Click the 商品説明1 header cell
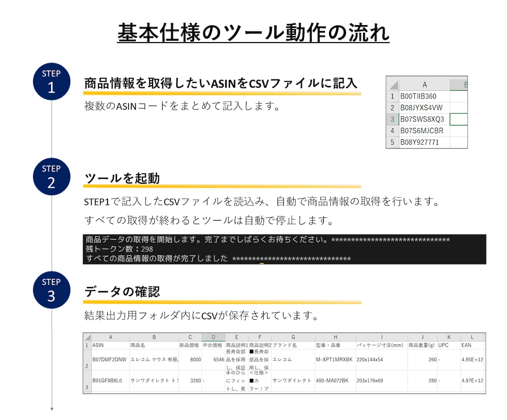Viewport: 507px width, 420px height. click(236, 345)
